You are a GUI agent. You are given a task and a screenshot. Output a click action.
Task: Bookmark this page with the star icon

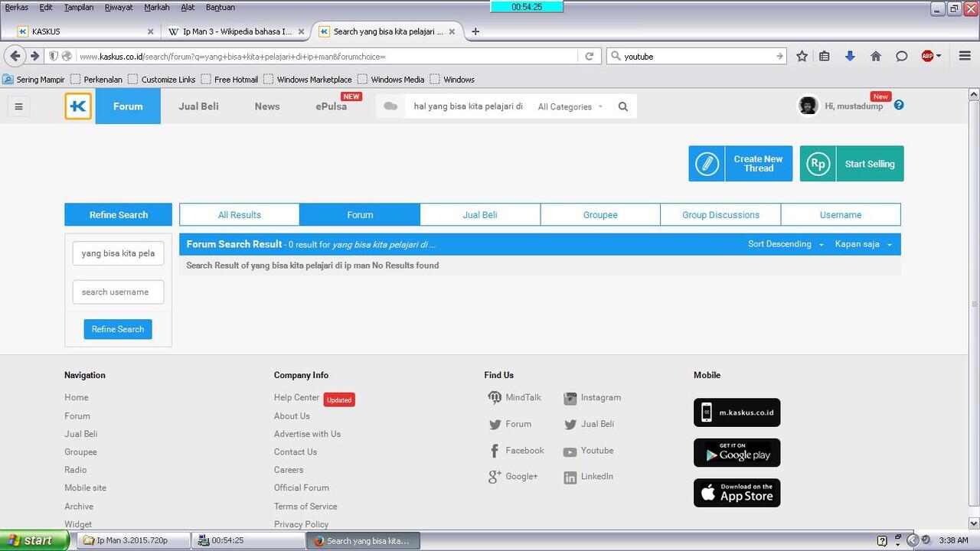pyautogui.click(x=802, y=56)
